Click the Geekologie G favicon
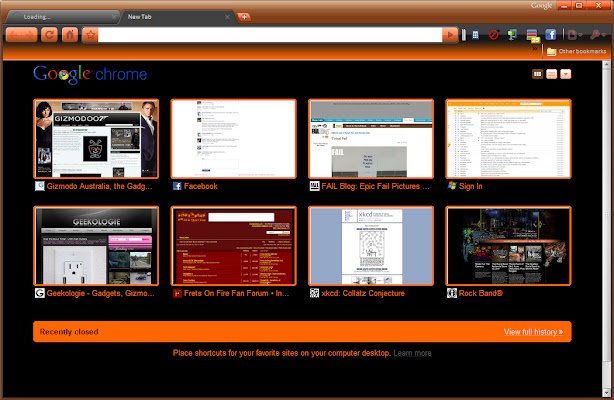Viewport: 614px width, 400px height. coord(40,293)
